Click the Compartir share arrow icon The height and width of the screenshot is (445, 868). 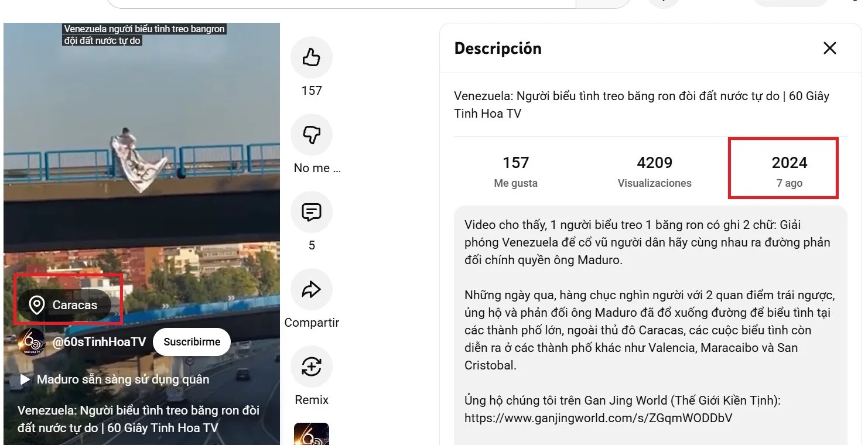[312, 289]
